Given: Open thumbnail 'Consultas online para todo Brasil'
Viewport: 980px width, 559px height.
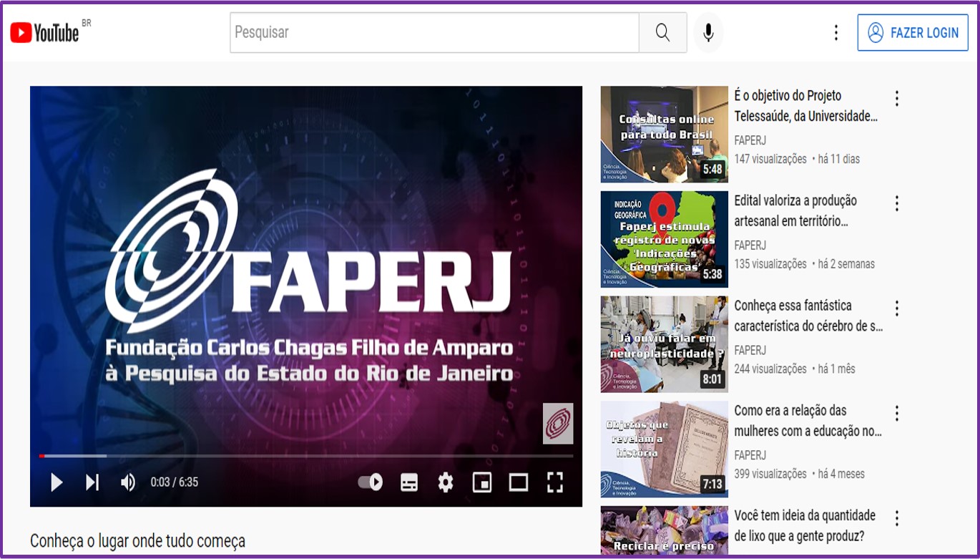Looking at the screenshot, I should click(665, 134).
